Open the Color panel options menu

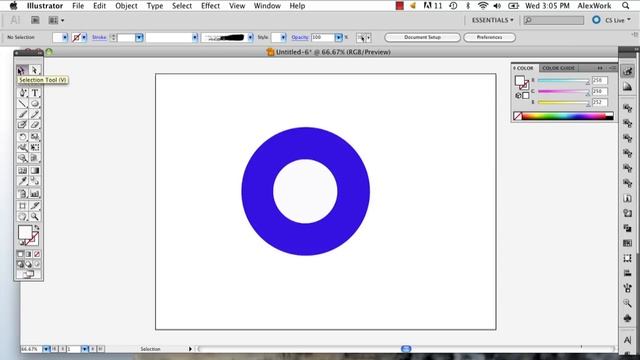612,68
